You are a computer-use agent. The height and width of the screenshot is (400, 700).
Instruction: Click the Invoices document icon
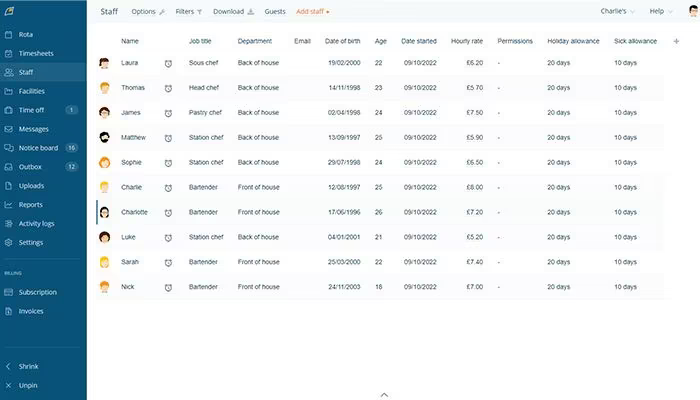click(8, 311)
